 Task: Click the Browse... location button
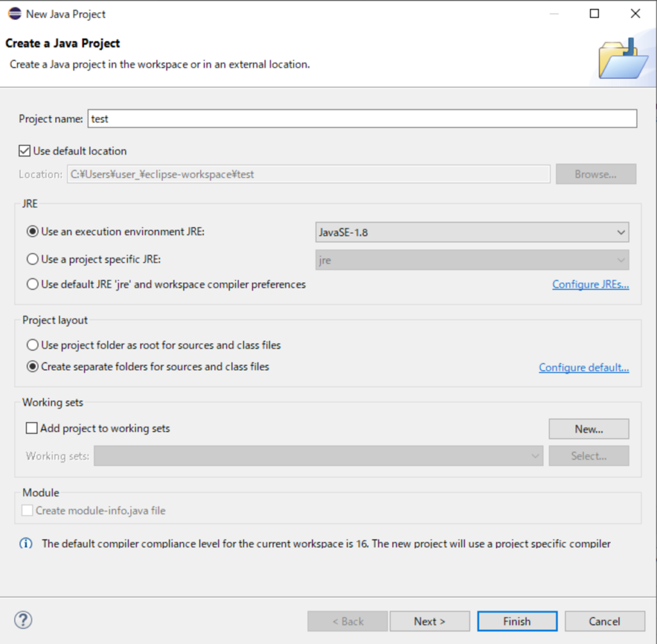coord(596,174)
